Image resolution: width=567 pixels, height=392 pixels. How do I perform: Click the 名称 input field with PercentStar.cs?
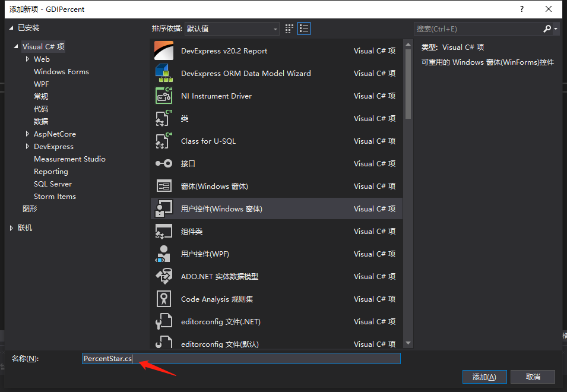[x=241, y=358]
